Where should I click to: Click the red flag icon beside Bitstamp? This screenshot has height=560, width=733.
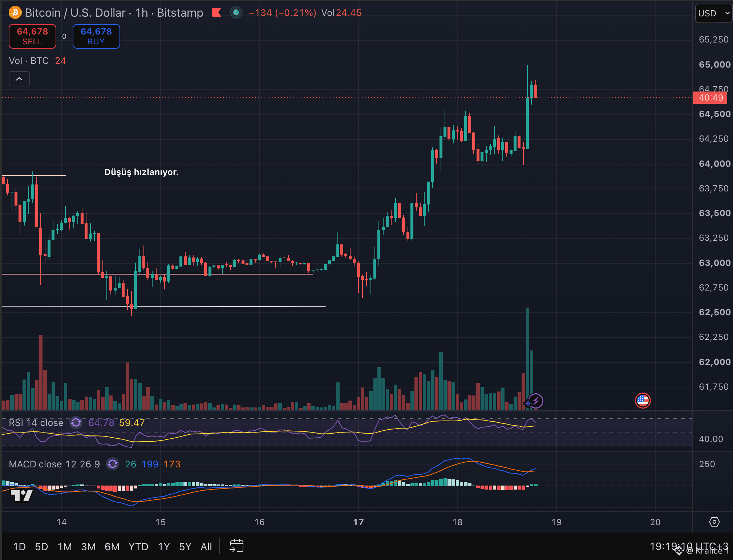pos(216,13)
